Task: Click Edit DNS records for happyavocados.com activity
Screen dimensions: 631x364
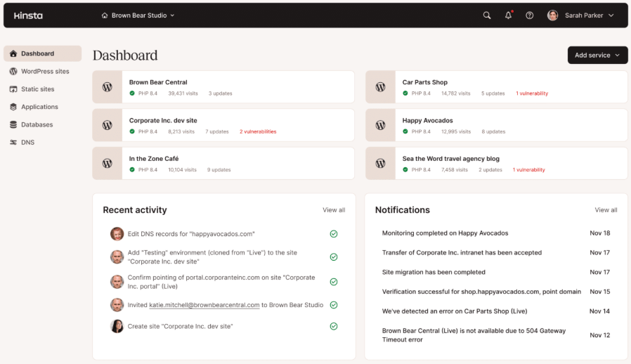Action: 191,234
